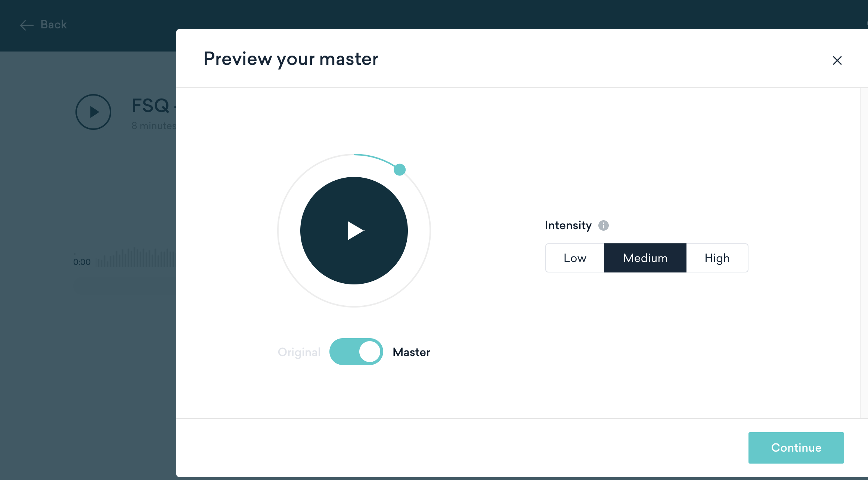Close the Preview your master dialog
Image resolution: width=868 pixels, height=480 pixels.
pos(837,60)
